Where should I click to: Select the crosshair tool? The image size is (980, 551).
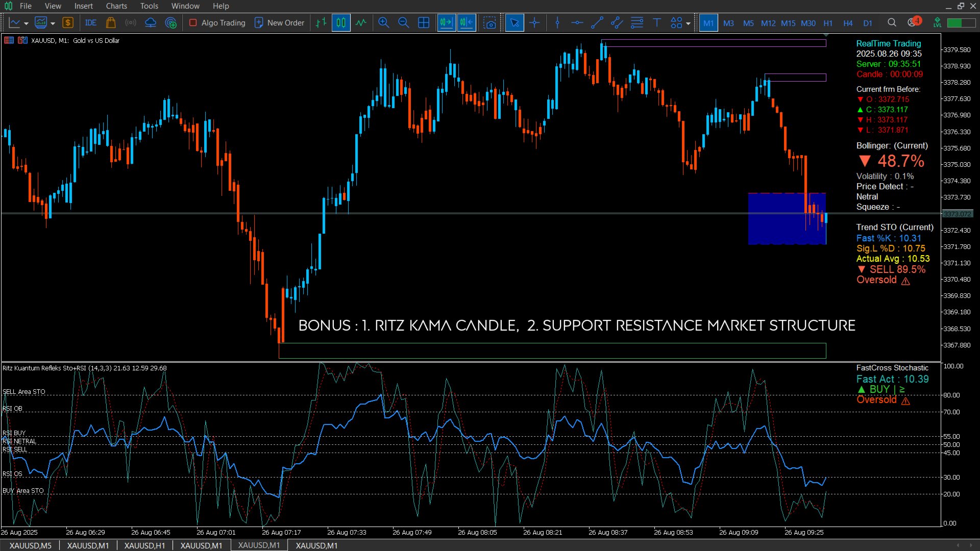(x=534, y=23)
